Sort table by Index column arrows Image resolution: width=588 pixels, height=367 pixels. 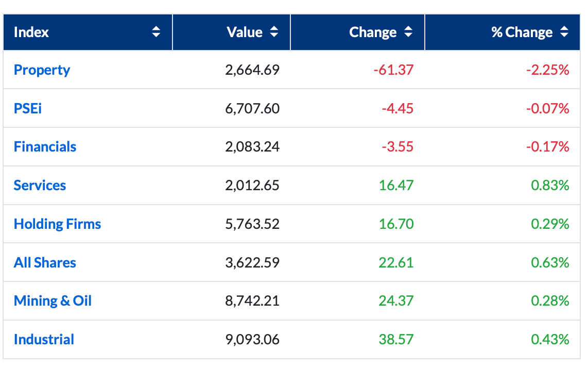pos(156,32)
